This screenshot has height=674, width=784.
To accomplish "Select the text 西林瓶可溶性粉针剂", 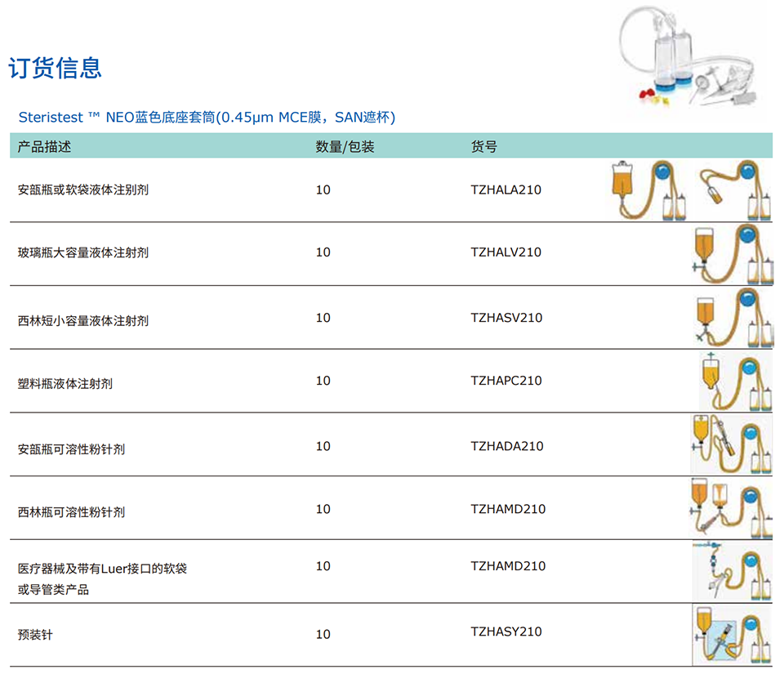I will point(71,512).
